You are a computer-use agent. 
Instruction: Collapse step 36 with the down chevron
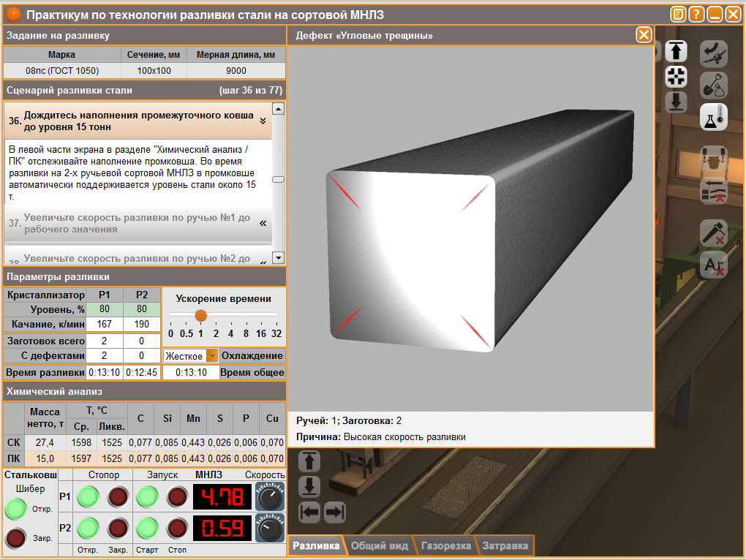coord(263,121)
